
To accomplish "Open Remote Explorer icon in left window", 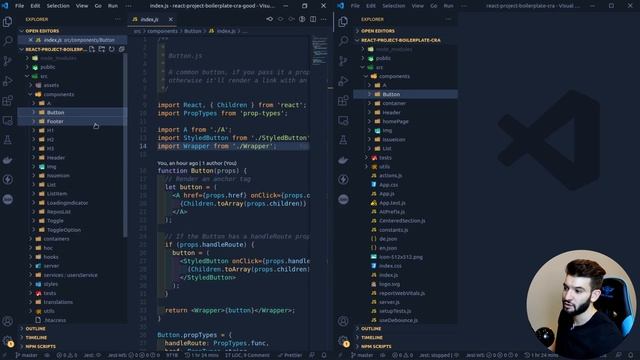I will pos(8,120).
